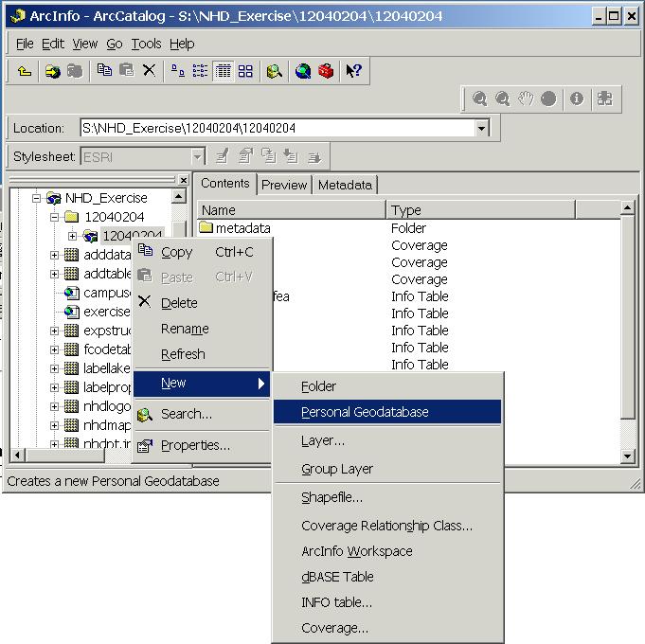Switch to the Preview tab
Image resolution: width=645 pixels, height=644 pixels.
284,185
